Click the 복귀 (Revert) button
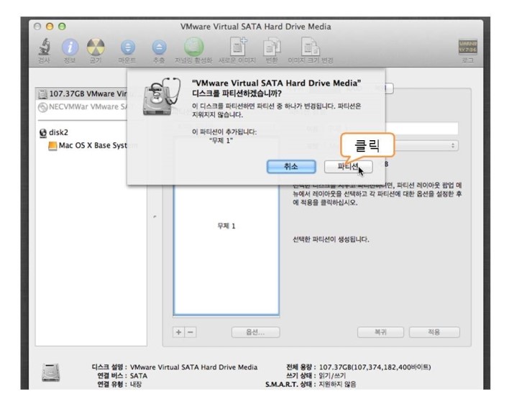This screenshot has height=399, width=532. click(x=380, y=332)
